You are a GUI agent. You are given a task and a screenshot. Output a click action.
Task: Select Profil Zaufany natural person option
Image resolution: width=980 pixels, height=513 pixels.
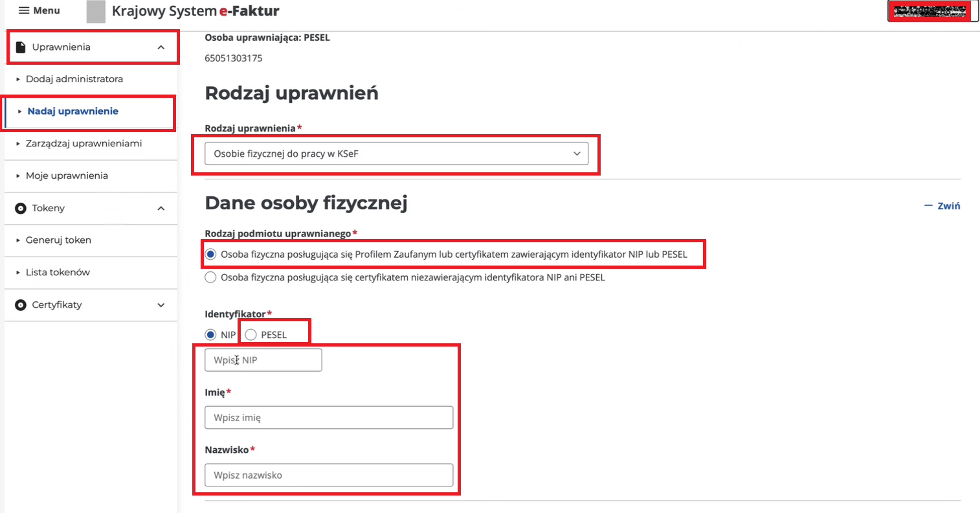[x=210, y=255]
